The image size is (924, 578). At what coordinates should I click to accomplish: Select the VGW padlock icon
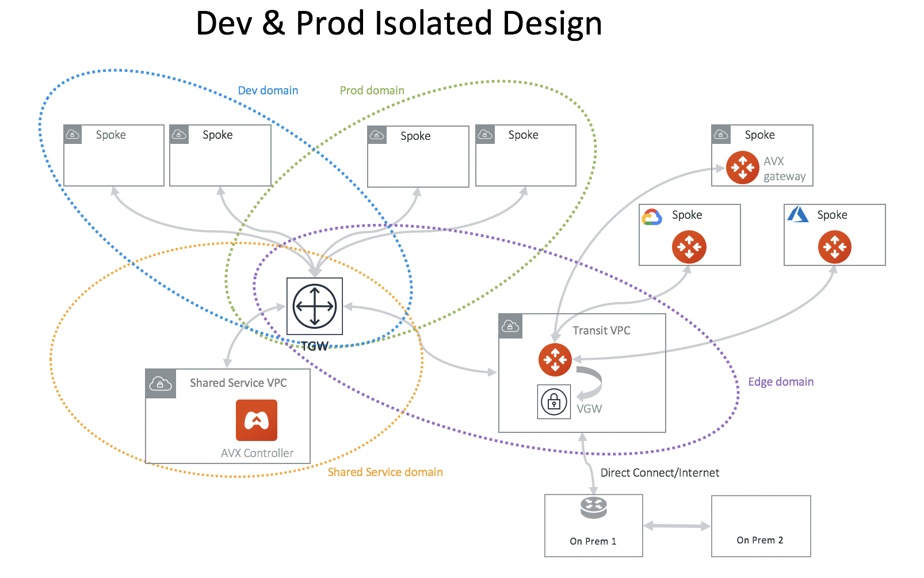(554, 401)
